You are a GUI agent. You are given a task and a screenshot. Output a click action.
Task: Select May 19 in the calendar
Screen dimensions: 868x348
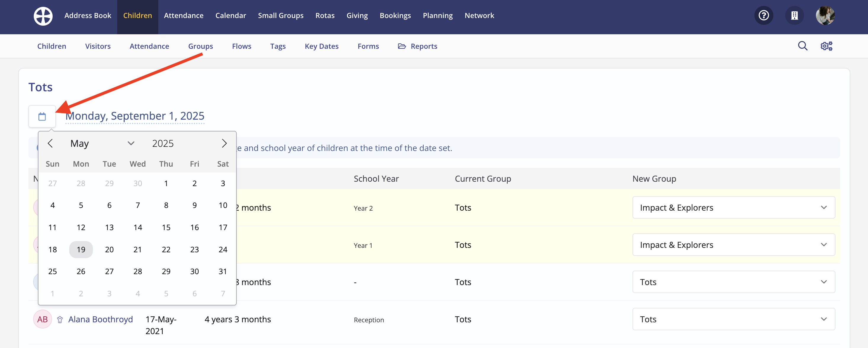[81, 249]
